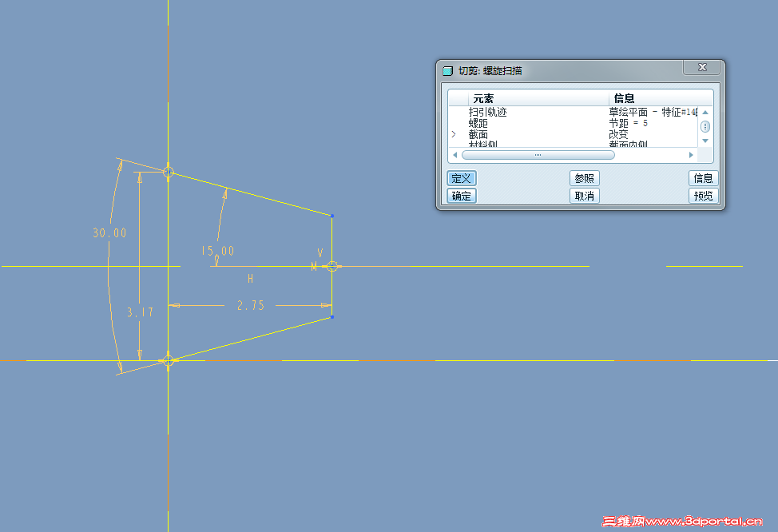Click the 改变 info cell
This screenshot has height=532, width=778.
(619, 134)
